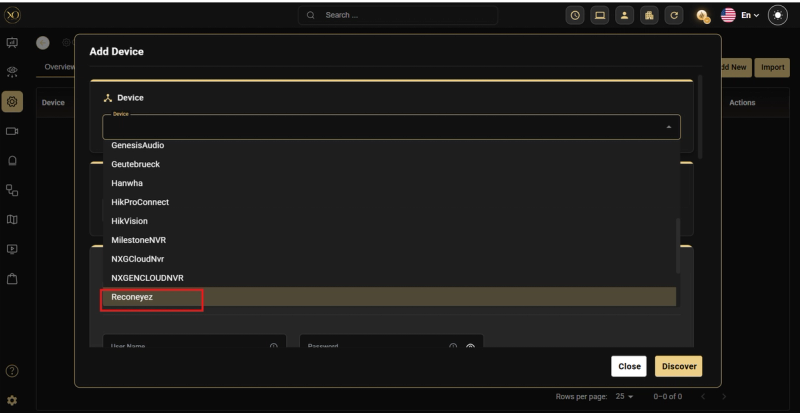Click the Device column header
The width and height of the screenshot is (800, 413).
click(53, 103)
